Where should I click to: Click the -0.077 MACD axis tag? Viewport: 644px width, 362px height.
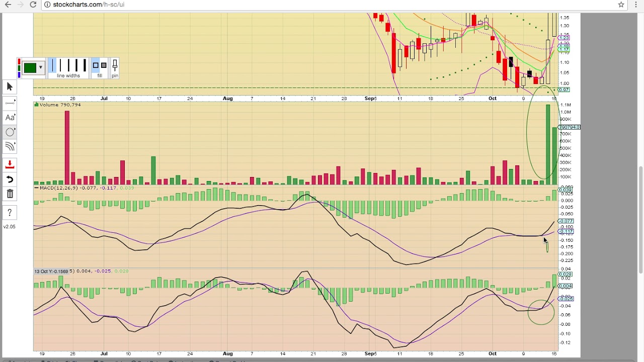[567, 221]
